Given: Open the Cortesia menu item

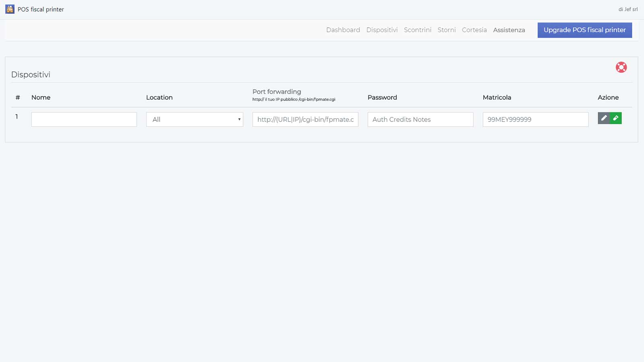Looking at the screenshot, I should tap(474, 30).
